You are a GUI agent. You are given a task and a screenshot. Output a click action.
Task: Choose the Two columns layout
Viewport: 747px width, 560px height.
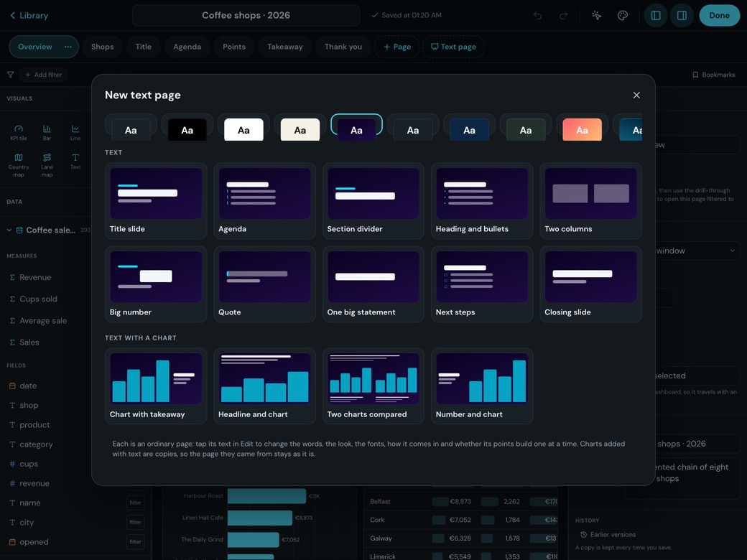pyautogui.click(x=590, y=201)
